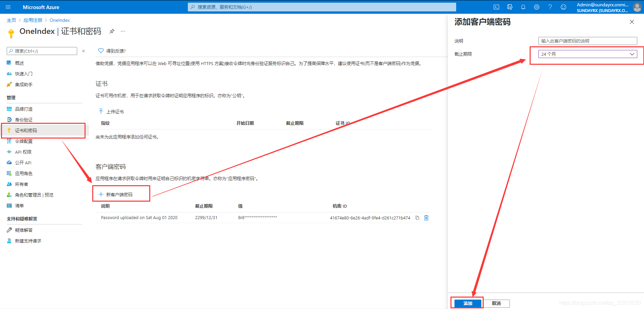Delete the existing client secret with trash icon

tap(426, 218)
